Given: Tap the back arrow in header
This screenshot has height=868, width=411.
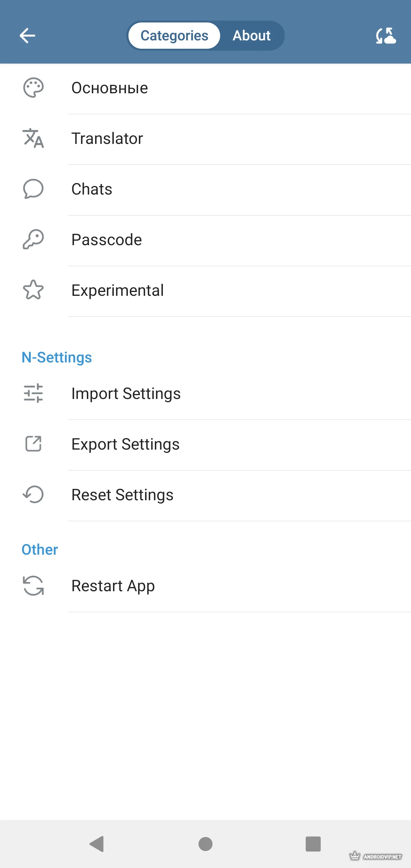Looking at the screenshot, I should pyautogui.click(x=27, y=36).
